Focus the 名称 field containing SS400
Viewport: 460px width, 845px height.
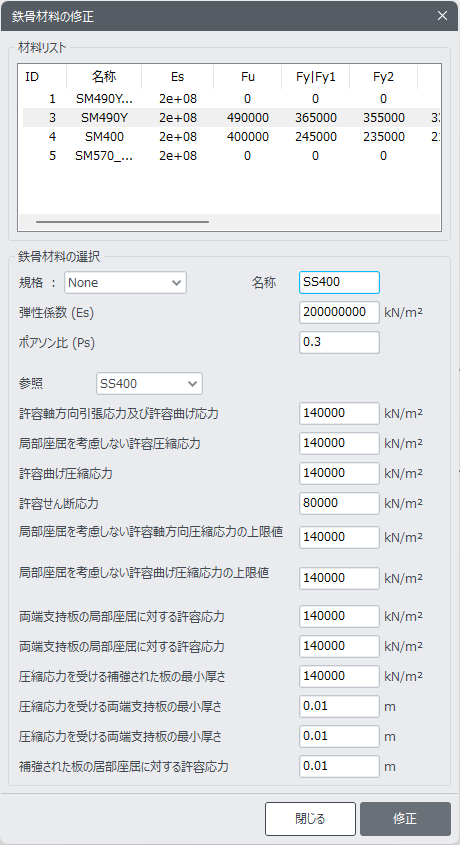coord(339,282)
